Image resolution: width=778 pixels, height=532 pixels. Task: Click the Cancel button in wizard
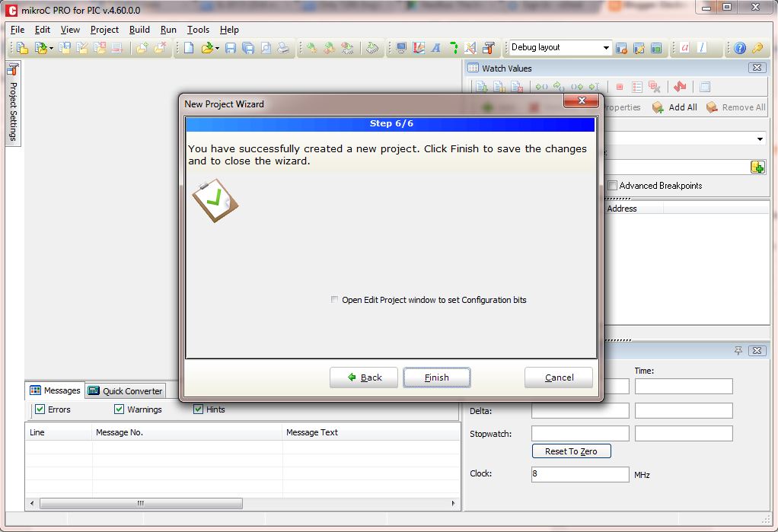(x=559, y=377)
